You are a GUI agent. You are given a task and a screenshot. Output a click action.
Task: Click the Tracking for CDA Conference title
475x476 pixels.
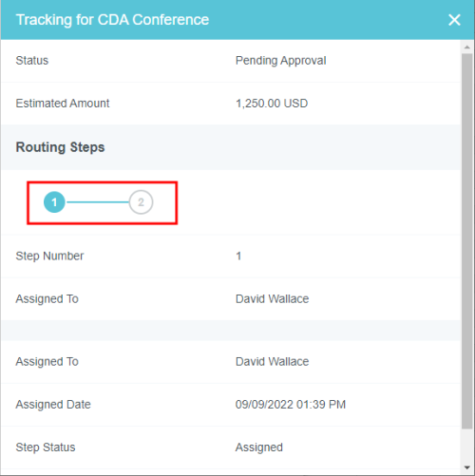[112, 20]
